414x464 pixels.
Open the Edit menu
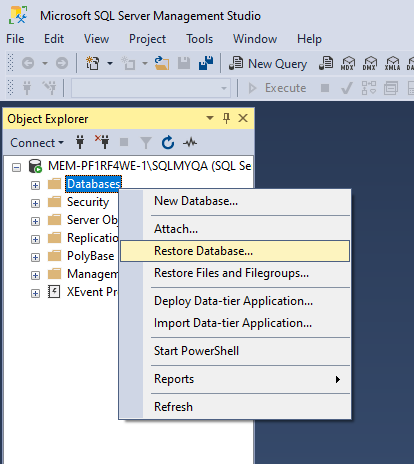click(54, 39)
